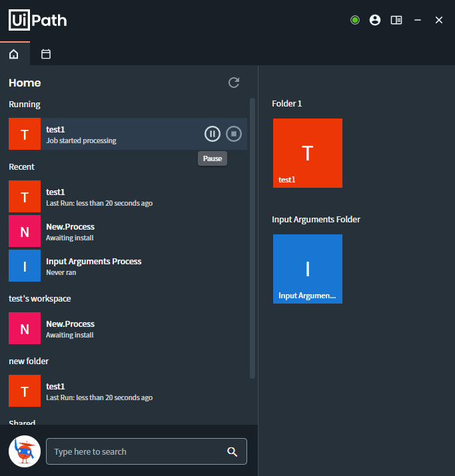455x476 pixels.
Task: Open the test1 tile in Folder 1
Action: tap(308, 153)
